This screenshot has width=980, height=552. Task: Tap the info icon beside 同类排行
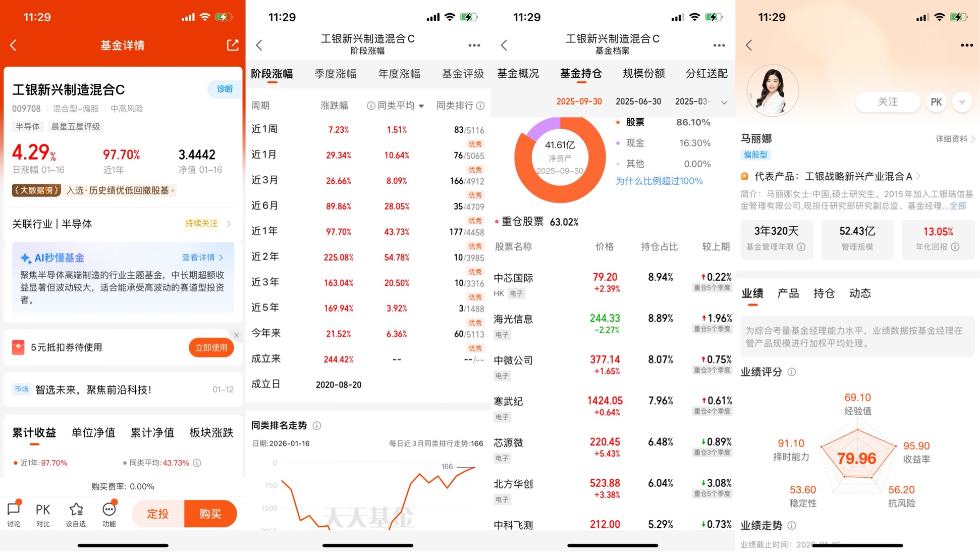pos(480,106)
